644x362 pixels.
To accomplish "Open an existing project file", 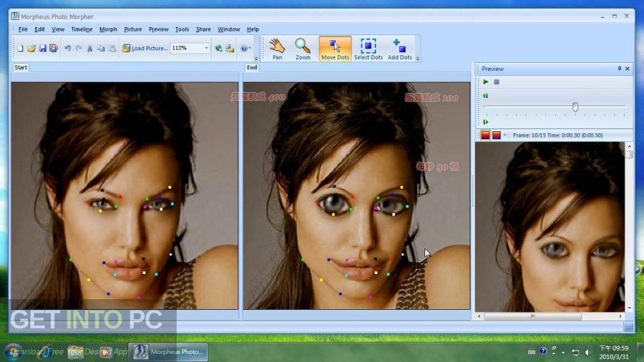I will (31, 48).
